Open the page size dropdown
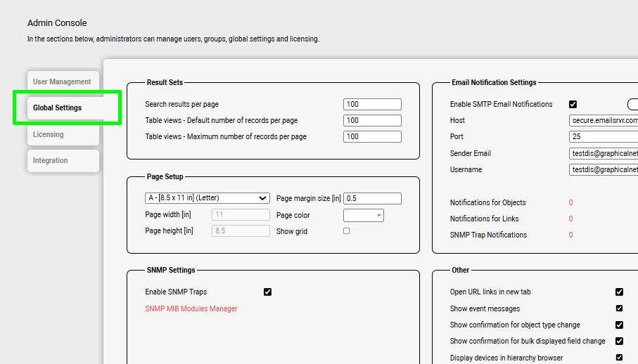The width and height of the screenshot is (638, 364). click(207, 198)
